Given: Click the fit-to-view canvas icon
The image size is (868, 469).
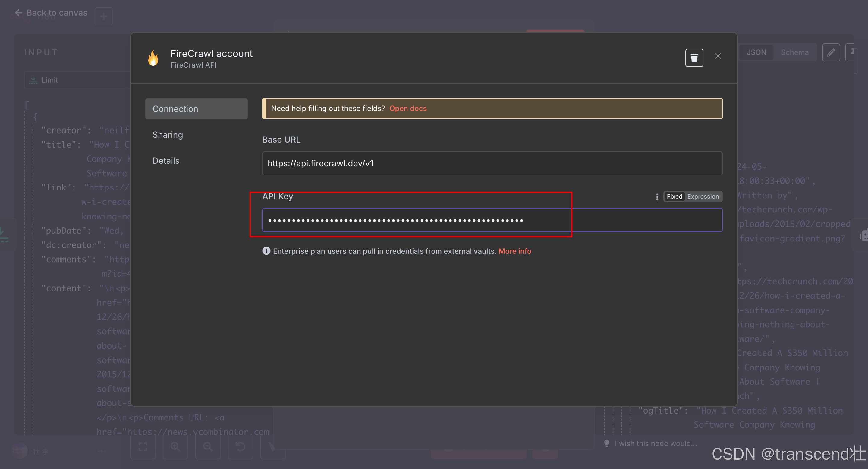Looking at the screenshot, I should point(143,447).
